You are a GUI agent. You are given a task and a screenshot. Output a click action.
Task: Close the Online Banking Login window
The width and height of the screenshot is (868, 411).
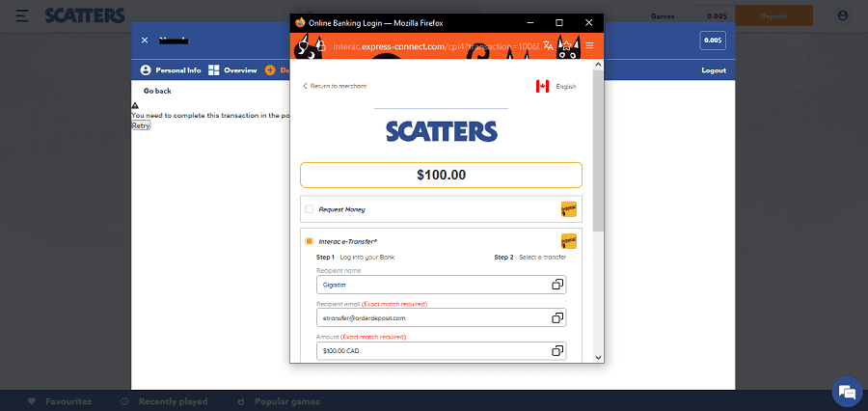(x=588, y=23)
